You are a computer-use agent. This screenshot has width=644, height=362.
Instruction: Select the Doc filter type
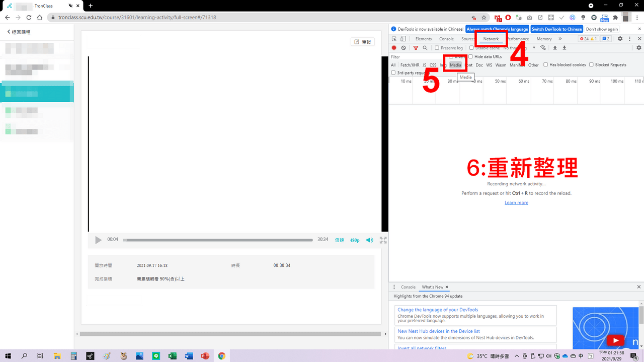pos(479,65)
